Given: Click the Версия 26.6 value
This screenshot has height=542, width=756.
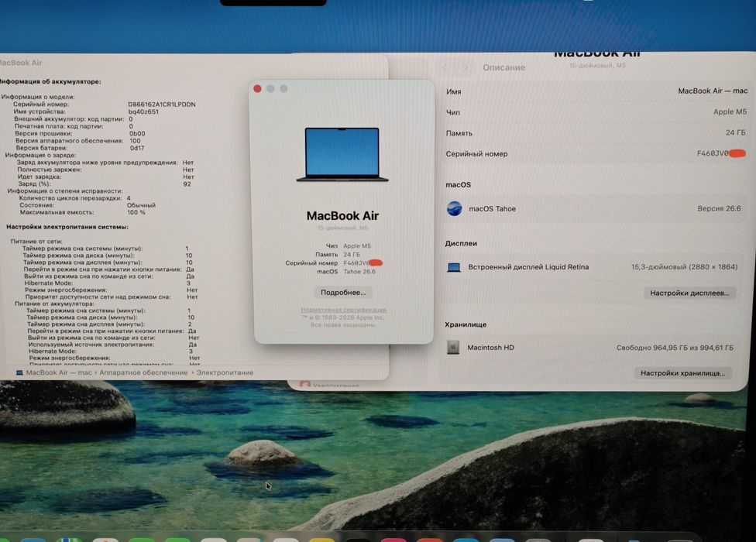Looking at the screenshot, I should [x=719, y=208].
